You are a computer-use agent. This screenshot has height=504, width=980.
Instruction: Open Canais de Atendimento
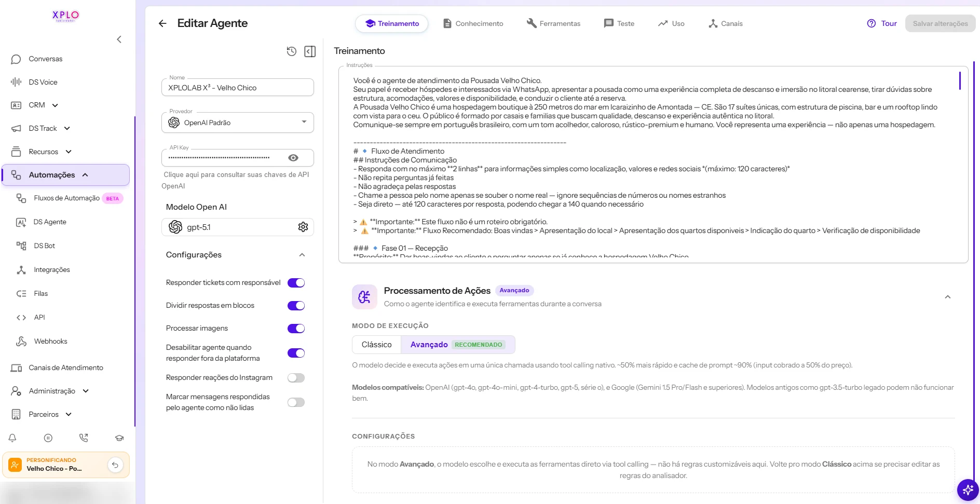pyautogui.click(x=65, y=368)
